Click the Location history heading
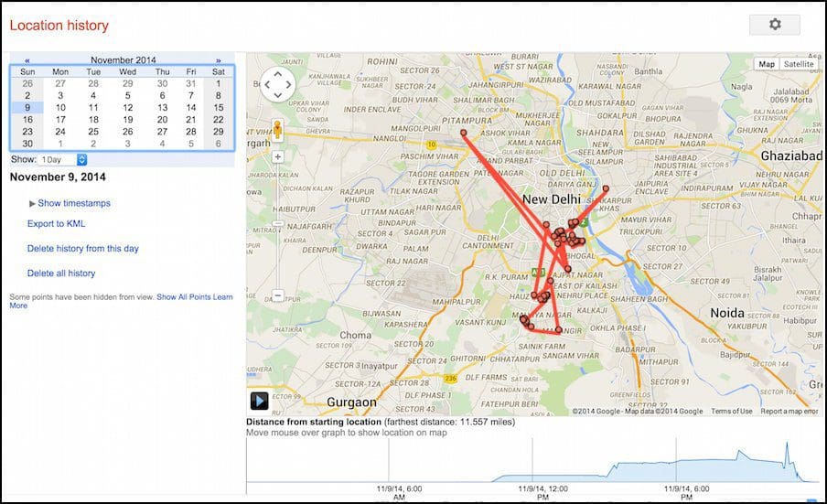Image resolution: width=827 pixels, height=504 pixels. click(59, 26)
